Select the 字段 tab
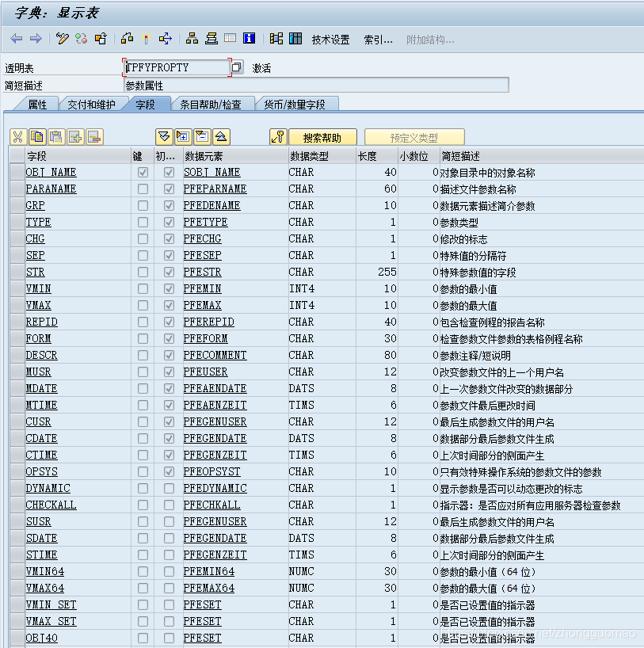The width and height of the screenshot is (644, 648). (146, 105)
